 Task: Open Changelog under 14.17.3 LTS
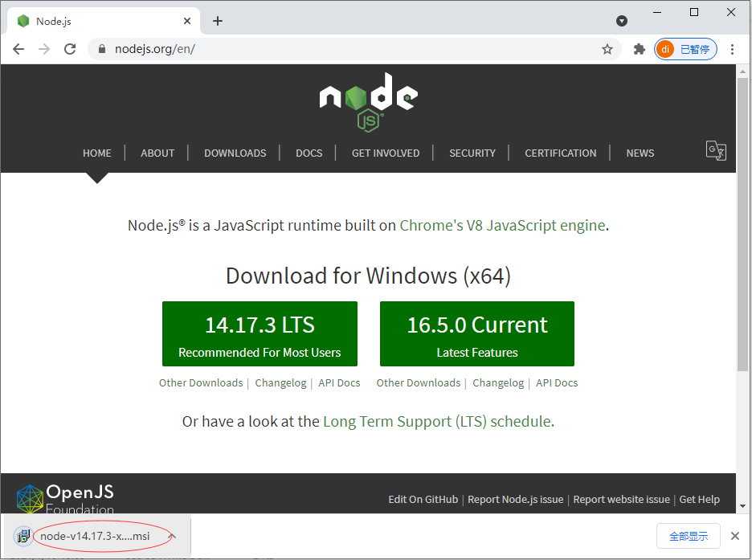pos(280,383)
